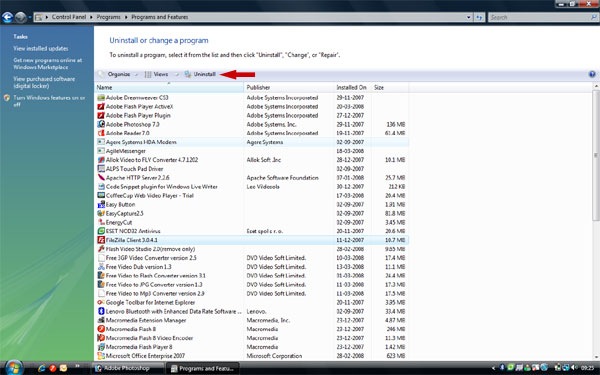Select Macromedia Flash Player 8 row

pos(251,347)
